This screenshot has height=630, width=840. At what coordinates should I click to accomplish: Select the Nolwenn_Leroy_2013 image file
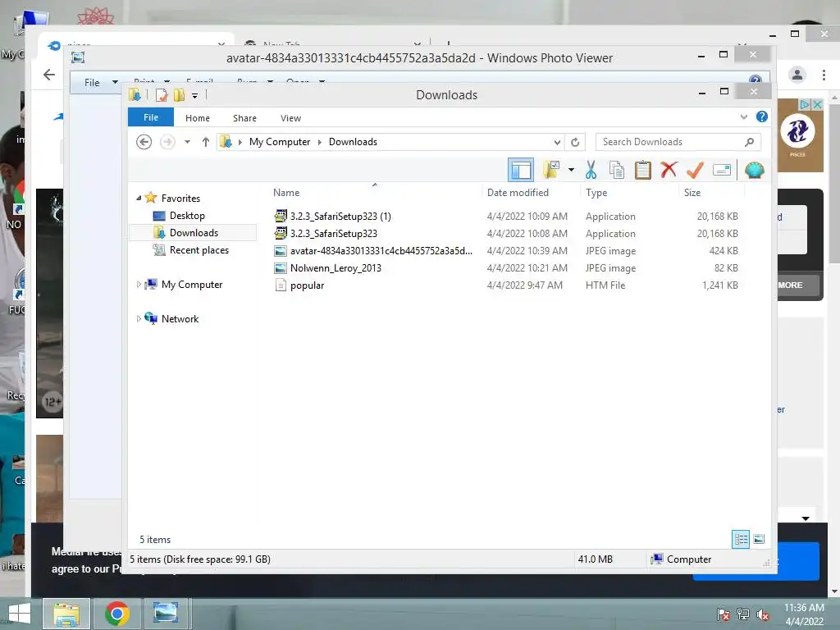tap(336, 268)
